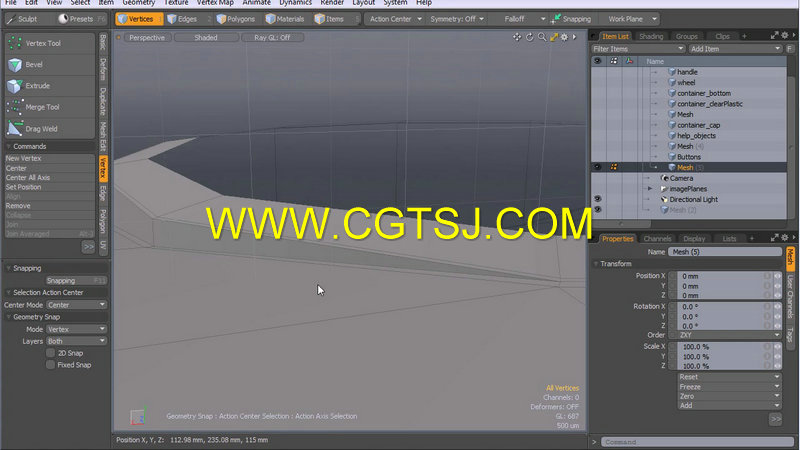Open the Freeze transform button
Screen dimensions: 800x450
point(730,387)
